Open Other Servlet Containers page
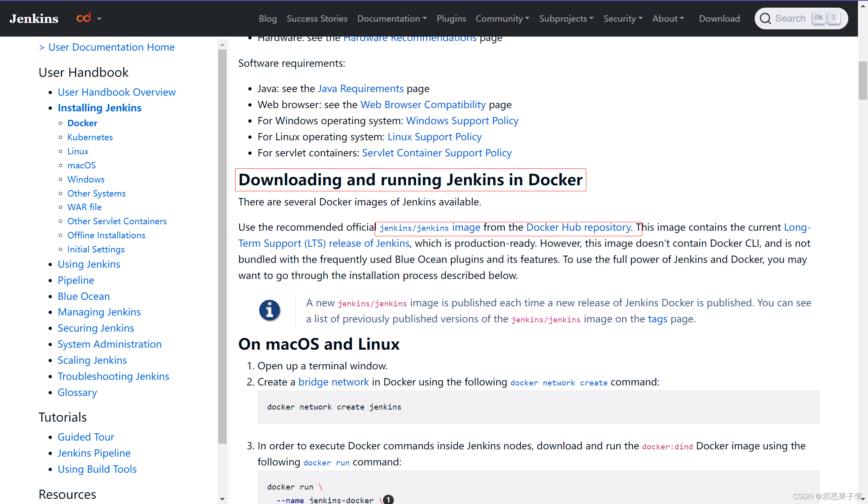Screen dimensions: 868x504 click(117, 221)
